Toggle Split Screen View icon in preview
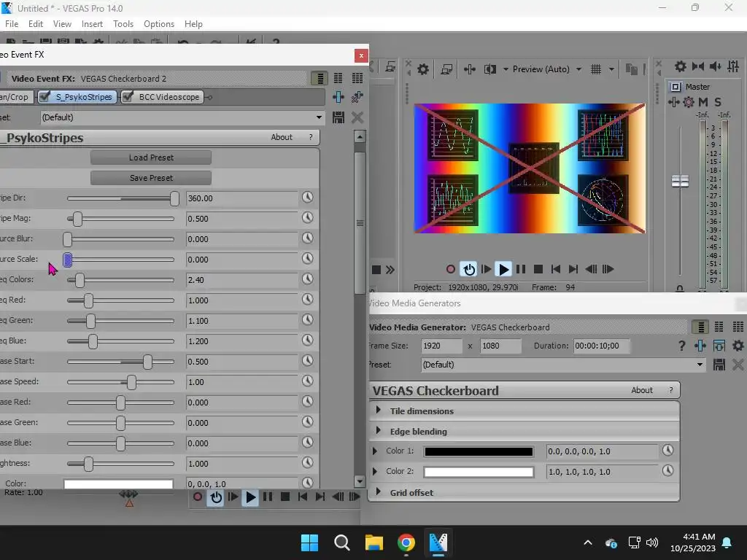The width and height of the screenshot is (747, 560). click(489, 69)
